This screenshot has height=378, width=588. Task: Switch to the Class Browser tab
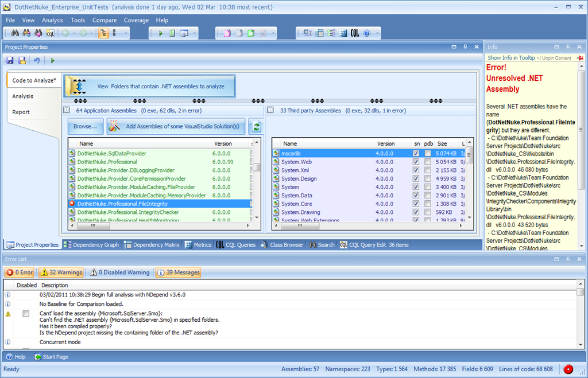[x=282, y=244]
